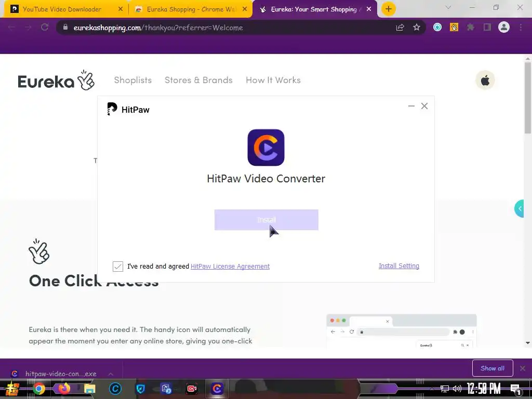Open a new browser tab
The image size is (532, 399).
[389, 9]
